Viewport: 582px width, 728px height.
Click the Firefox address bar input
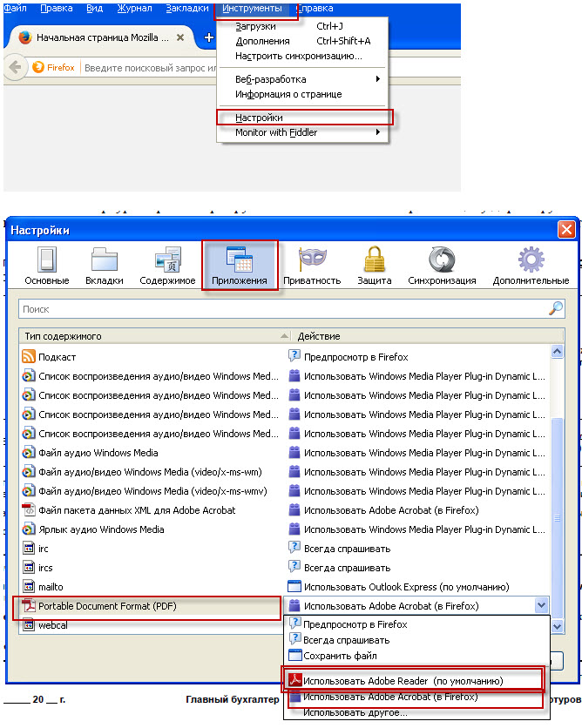151,68
